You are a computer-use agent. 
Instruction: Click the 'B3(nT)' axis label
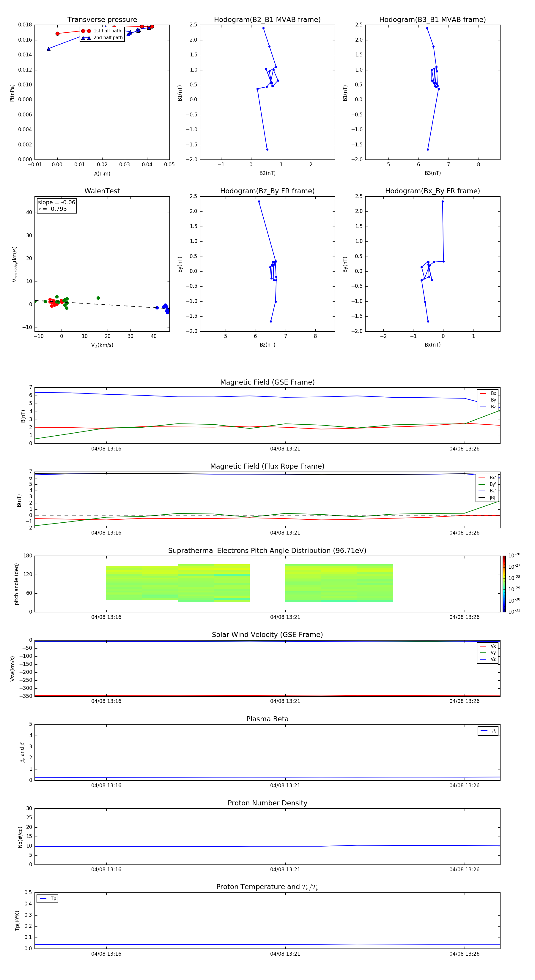point(432,173)
